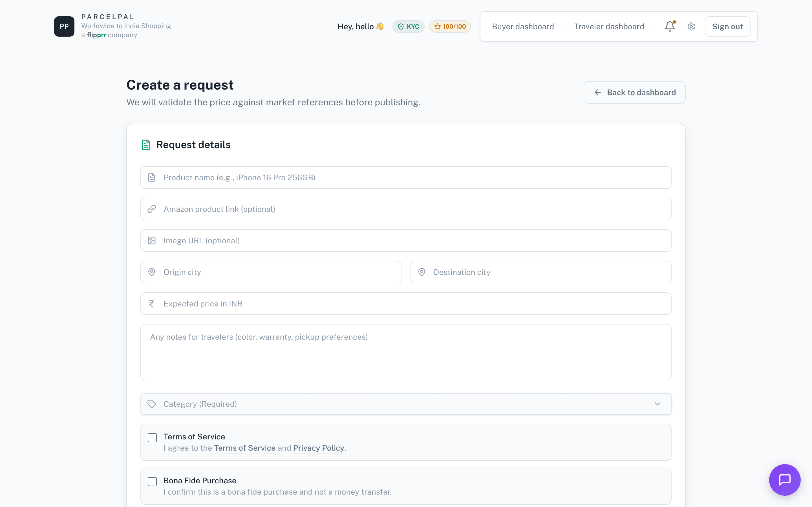This screenshot has width=812, height=507.
Task: Tick the Bona Fide Purchase checkbox
Action: (152, 482)
